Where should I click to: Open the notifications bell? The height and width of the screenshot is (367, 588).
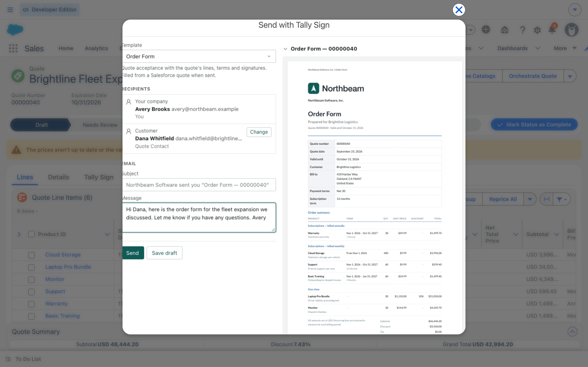point(552,30)
